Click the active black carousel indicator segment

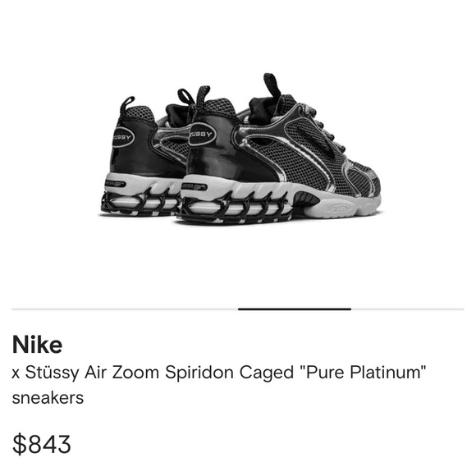(x=295, y=309)
